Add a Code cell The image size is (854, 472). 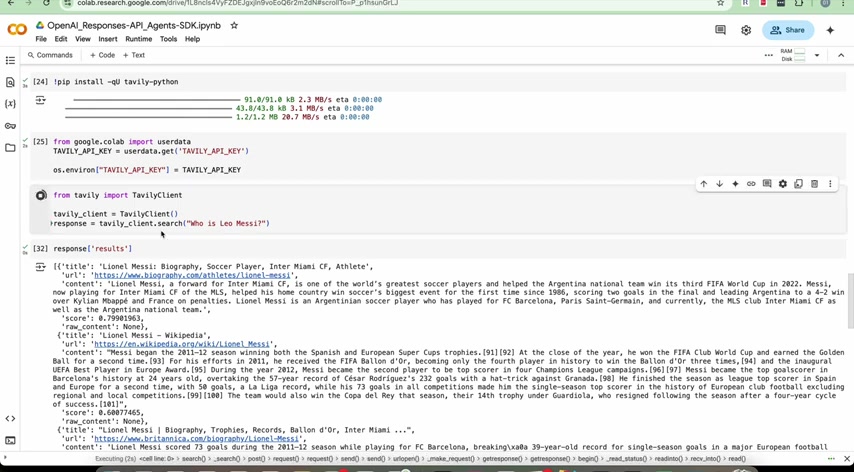click(x=102, y=55)
